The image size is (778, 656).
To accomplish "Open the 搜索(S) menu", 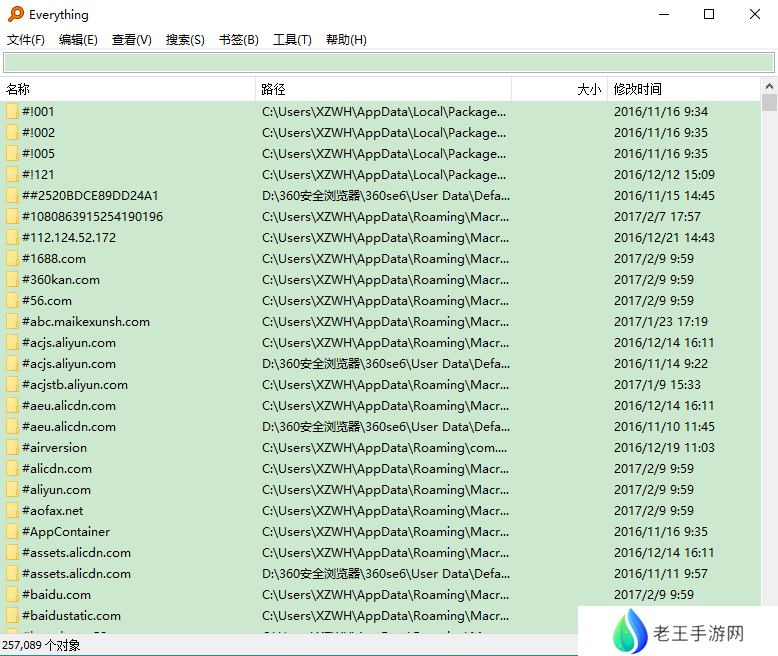I will pyautogui.click(x=185, y=40).
